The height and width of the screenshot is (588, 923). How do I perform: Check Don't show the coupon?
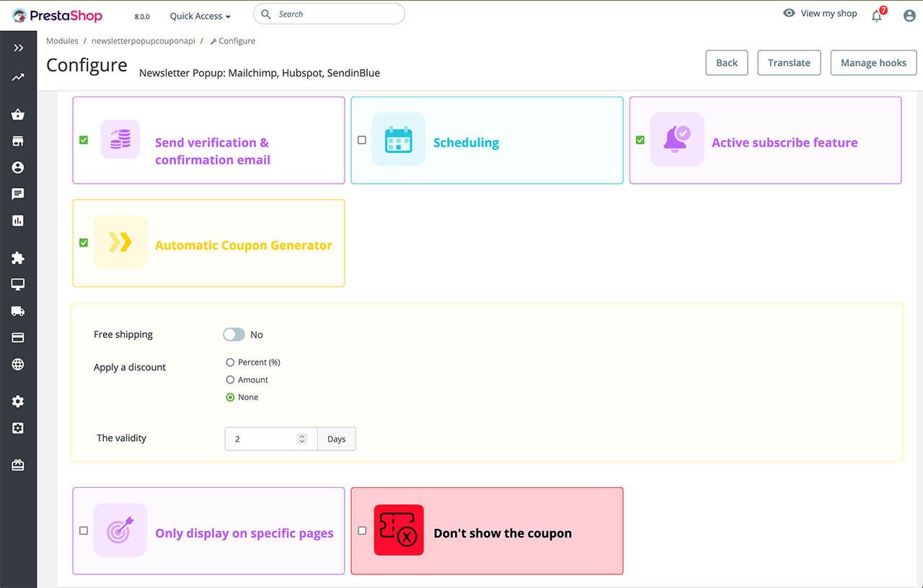point(362,530)
